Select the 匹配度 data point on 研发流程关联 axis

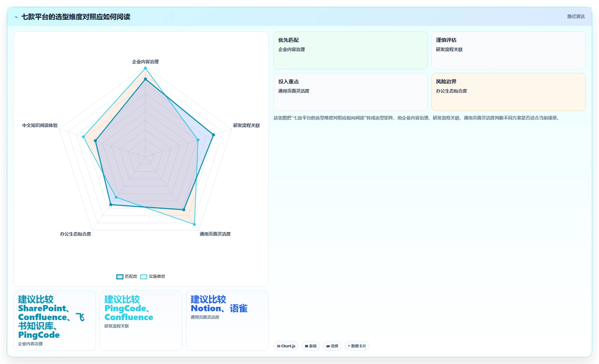[x=214, y=135]
